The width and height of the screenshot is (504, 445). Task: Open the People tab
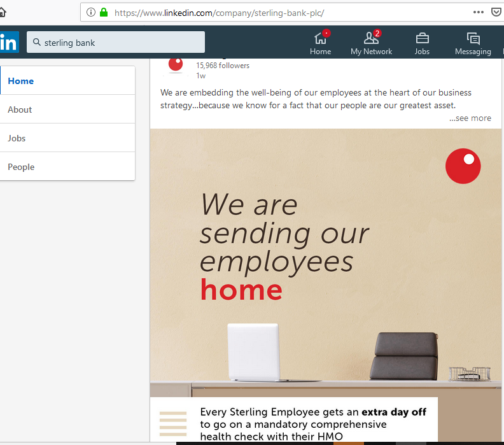[x=67, y=167]
